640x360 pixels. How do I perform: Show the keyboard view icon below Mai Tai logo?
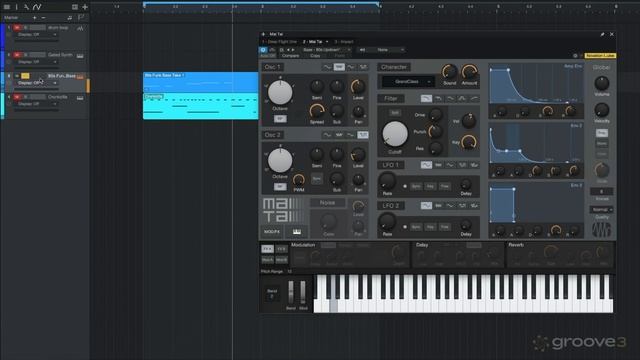[x=297, y=231]
